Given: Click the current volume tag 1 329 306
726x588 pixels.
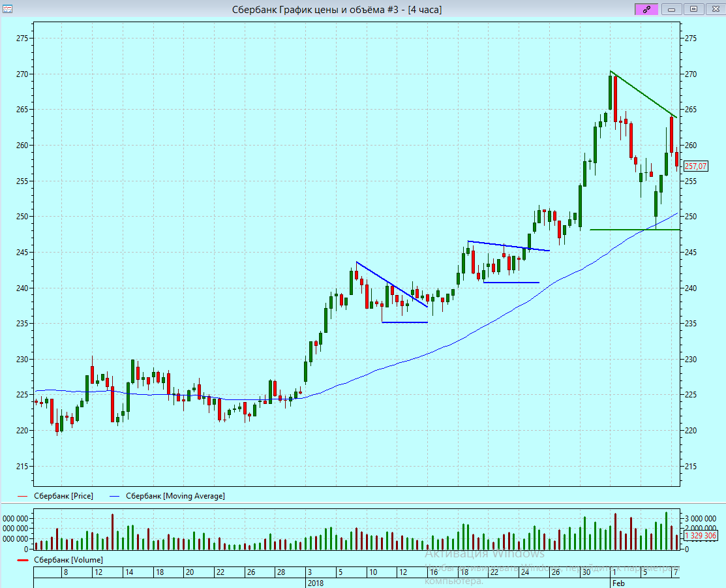Looking at the screenshot, I should click(701, 536).
